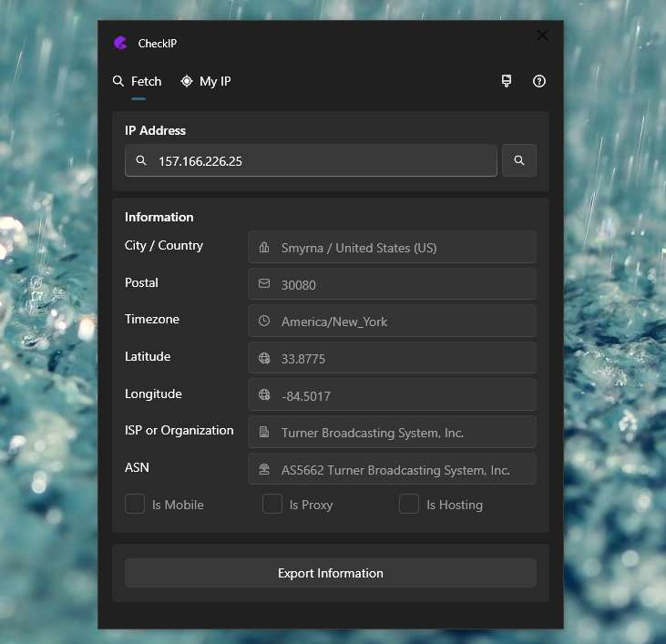Image resolution: width=666 pixels, height=644 pixels.
Task: Click the target icon on My IP tab
Action: (187, 81)
